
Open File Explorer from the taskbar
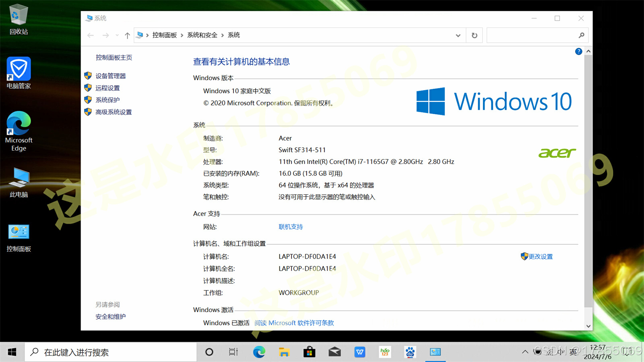coord(284,352)
